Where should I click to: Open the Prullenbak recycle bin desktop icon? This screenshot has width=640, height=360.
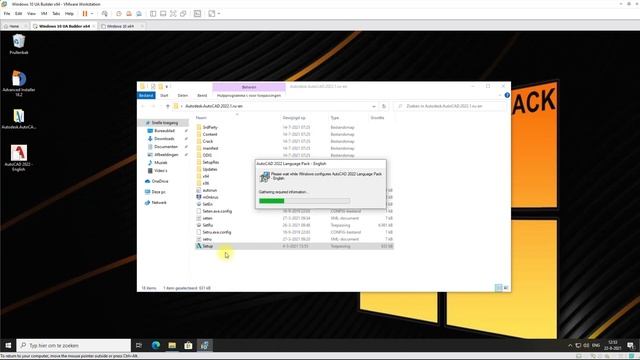pos(19,44)
